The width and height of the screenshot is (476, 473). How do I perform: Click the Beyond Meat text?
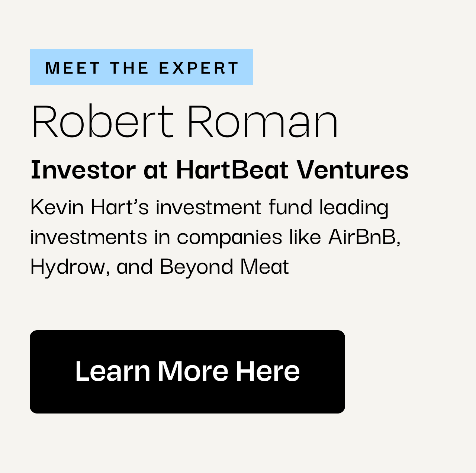[x=224, y=267]
